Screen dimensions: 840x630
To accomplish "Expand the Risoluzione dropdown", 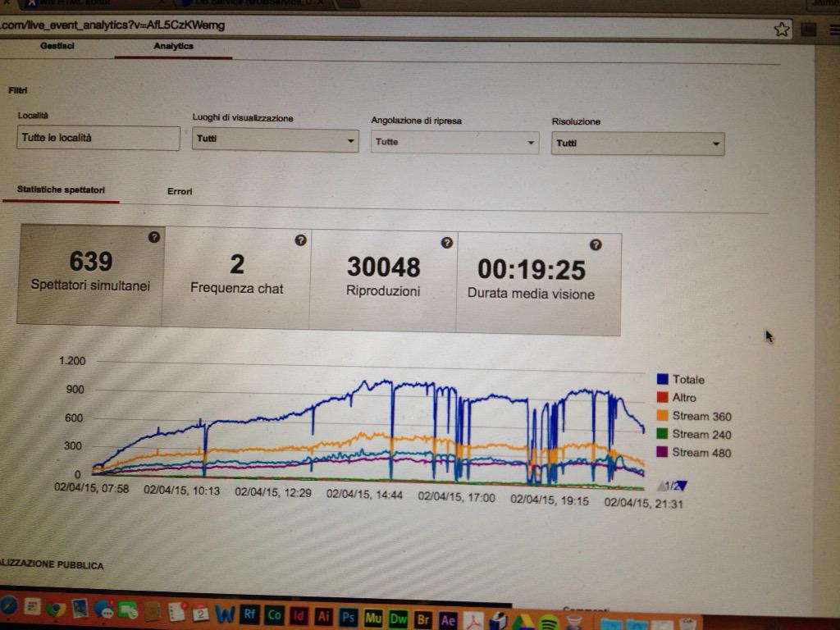I will pos(638,144).
